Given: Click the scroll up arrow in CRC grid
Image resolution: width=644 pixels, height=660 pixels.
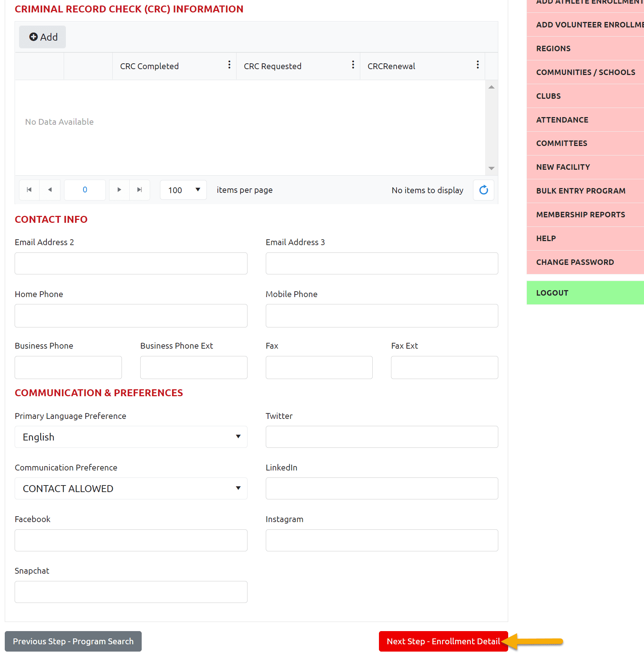Looking at the screenshot, I should 491,87.
